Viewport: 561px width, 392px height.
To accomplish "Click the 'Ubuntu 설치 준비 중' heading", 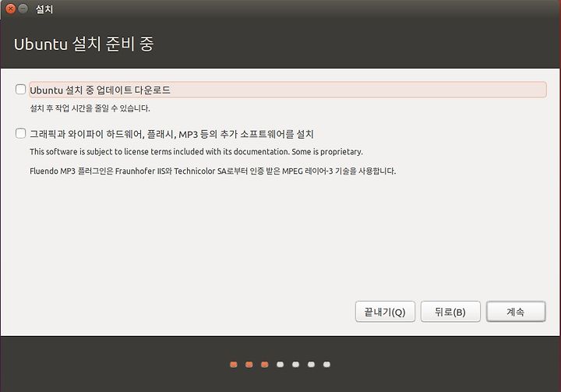I will tap(83, 44).
